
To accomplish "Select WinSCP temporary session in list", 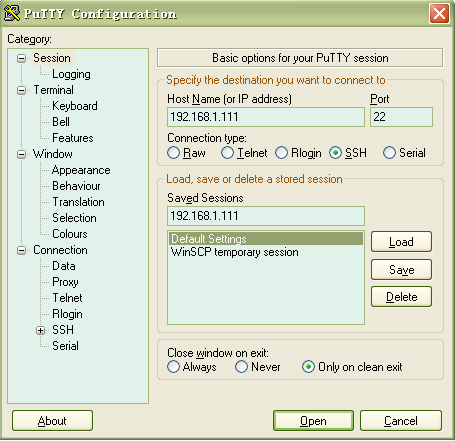I will tap(235, 252).
